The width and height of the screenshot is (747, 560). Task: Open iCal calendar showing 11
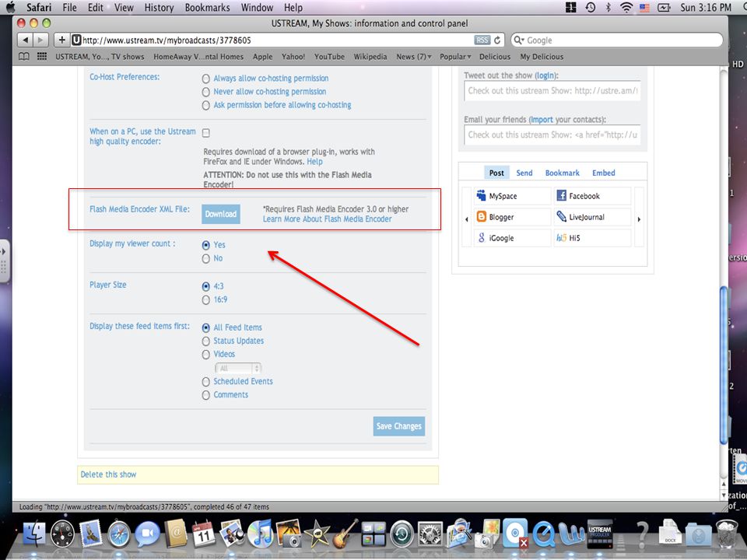[x=203, y=534]
